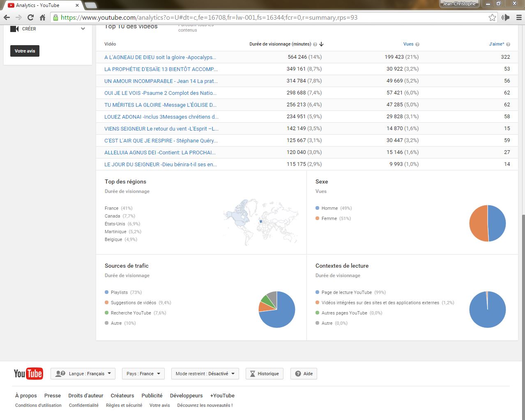The height and width of the screenshot is (420, 525).
Task: Click the help icon beside Vues
Action: click(x=417, y=44)
